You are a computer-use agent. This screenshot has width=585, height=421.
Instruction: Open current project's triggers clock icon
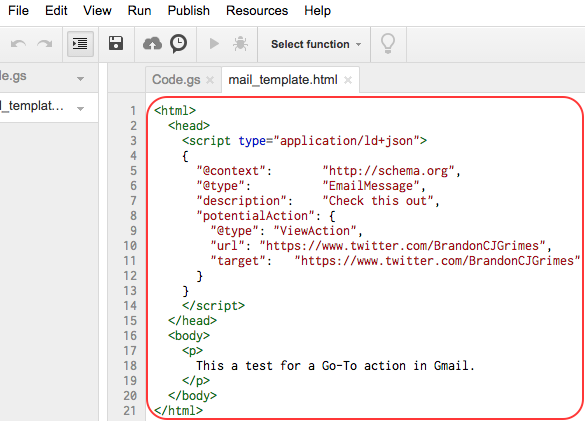point(179,44)
